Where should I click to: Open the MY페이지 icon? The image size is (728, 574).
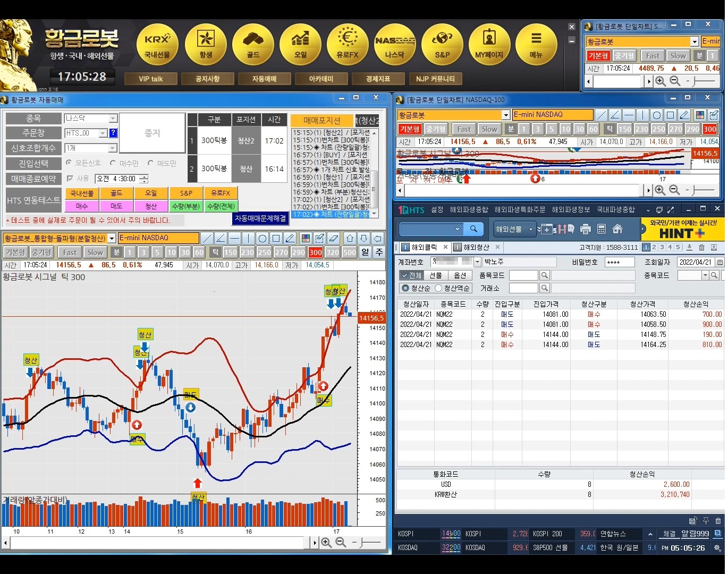point(489,45)
